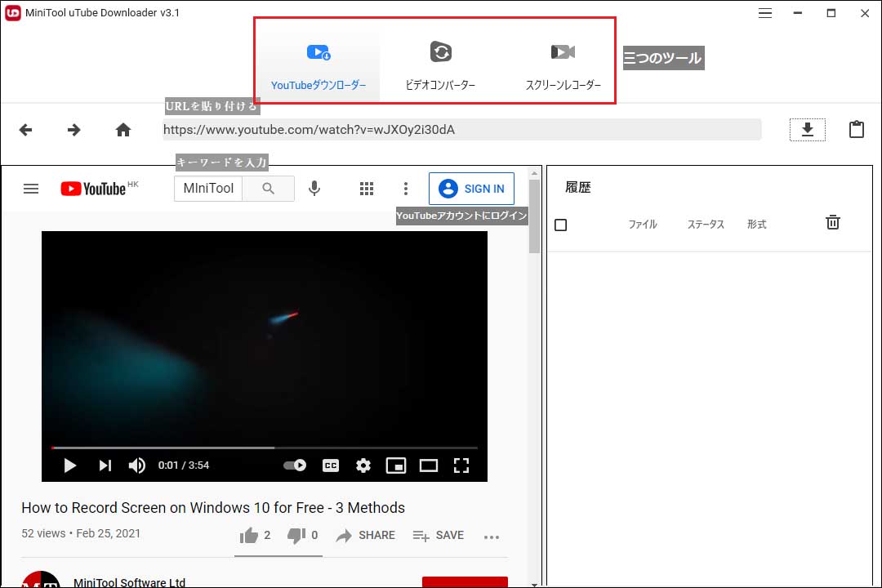The image size is (882, 588).
Task: Open the hamburger menu in the title bar
Action: coord(765,13)
